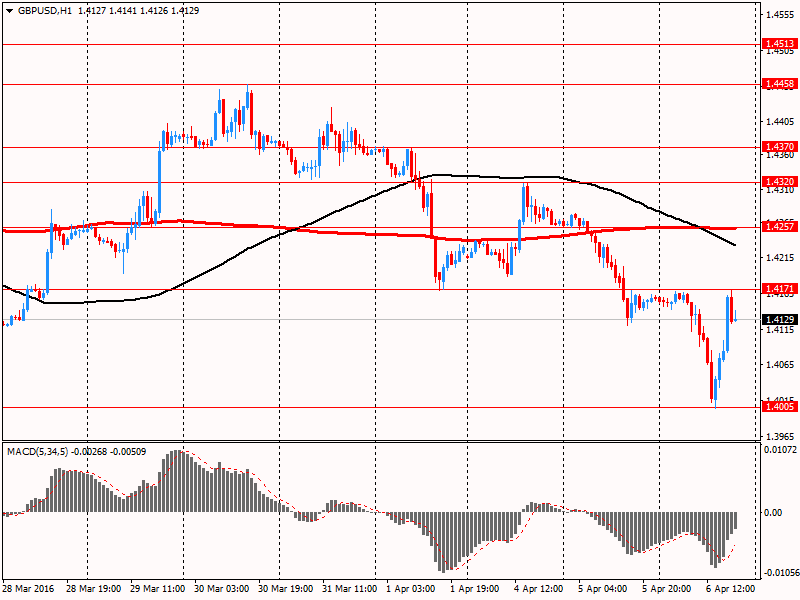Click the 1 Apr 19:00 time label

pyautogui.click(x=474, y=589)
